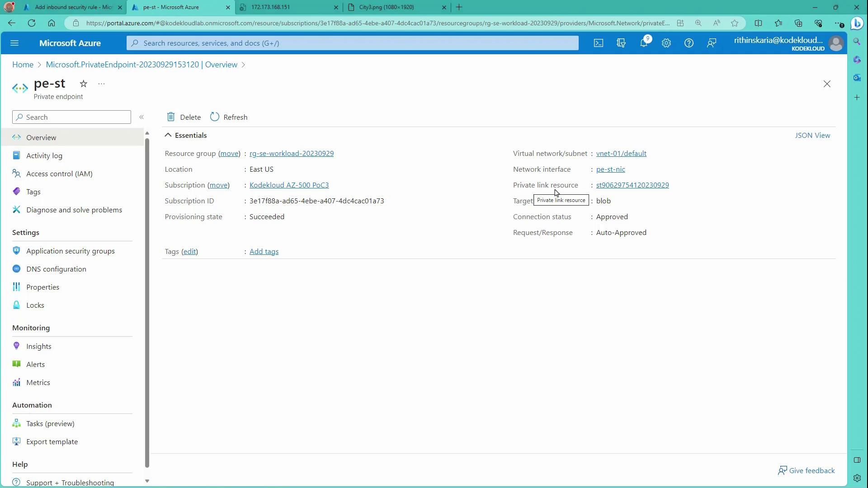The width and height of the screenshot is (868, 488).
Task: Open the feedback icon in header
Action: [x=711, y=43]
